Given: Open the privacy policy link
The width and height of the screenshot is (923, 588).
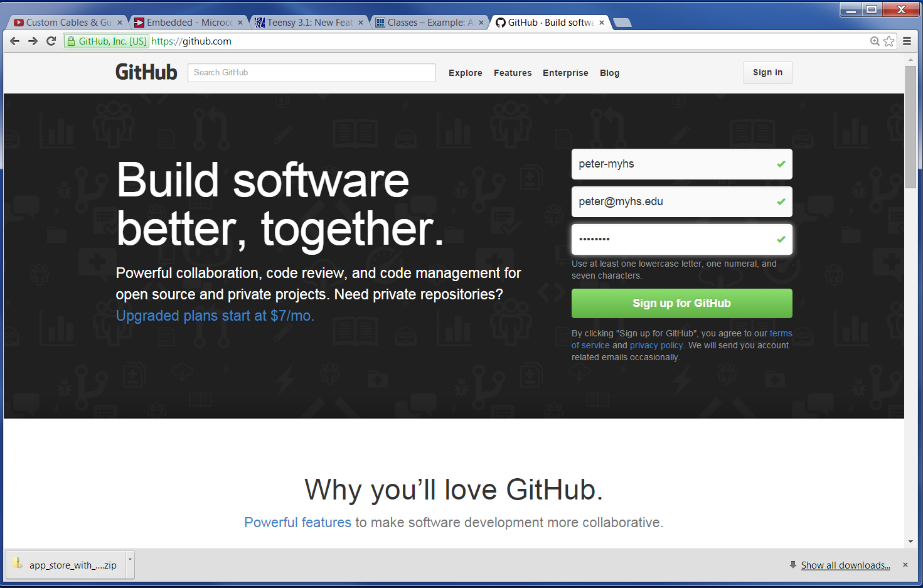Looking at the screenshot, I should (x=656, y=345).
